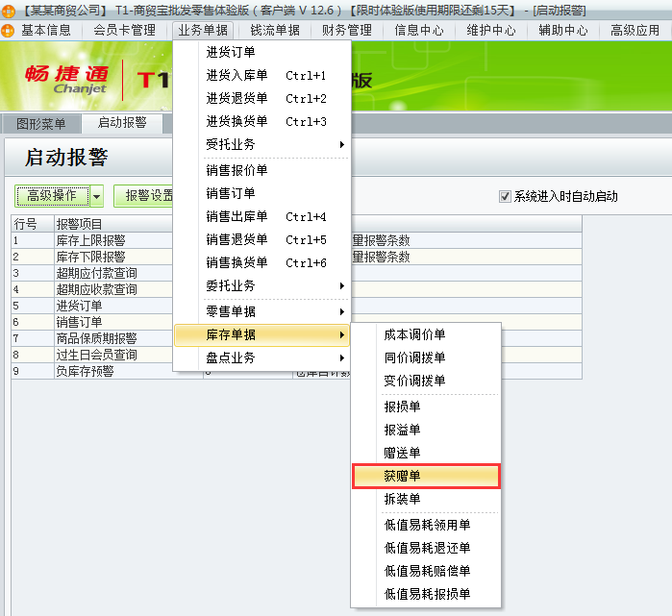Open 财务管理 menu

tap(347, 31)
